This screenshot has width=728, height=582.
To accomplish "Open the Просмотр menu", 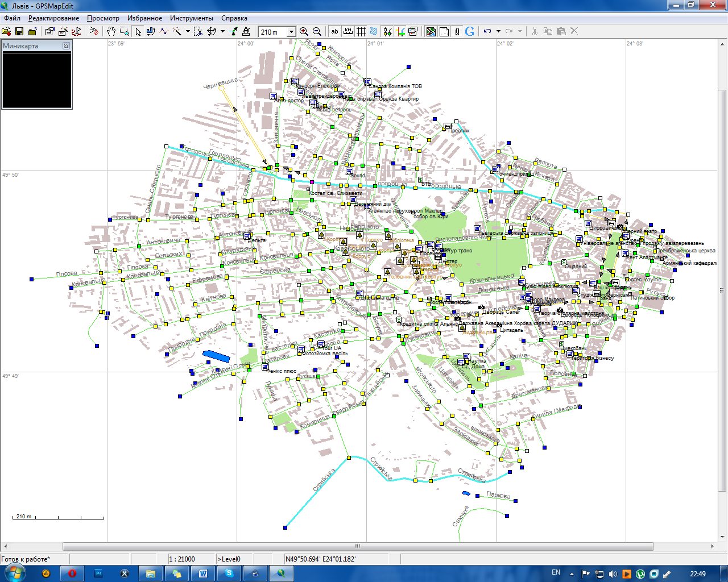I will coord(103,18).
